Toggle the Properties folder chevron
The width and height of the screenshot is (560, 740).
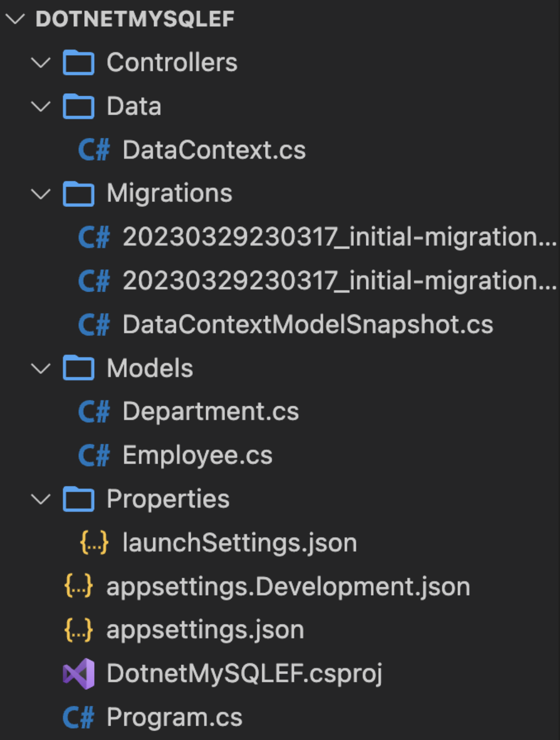(41, 499)
